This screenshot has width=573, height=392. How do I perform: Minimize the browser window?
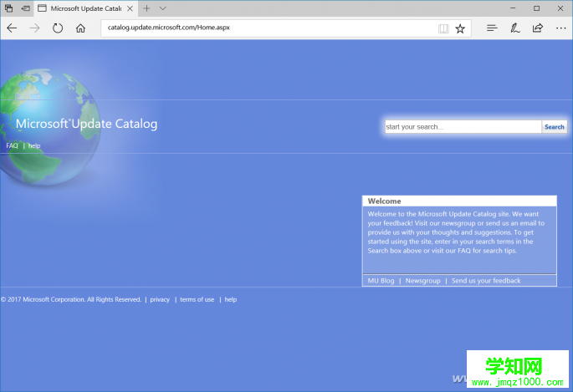click(x=513, y=8)
